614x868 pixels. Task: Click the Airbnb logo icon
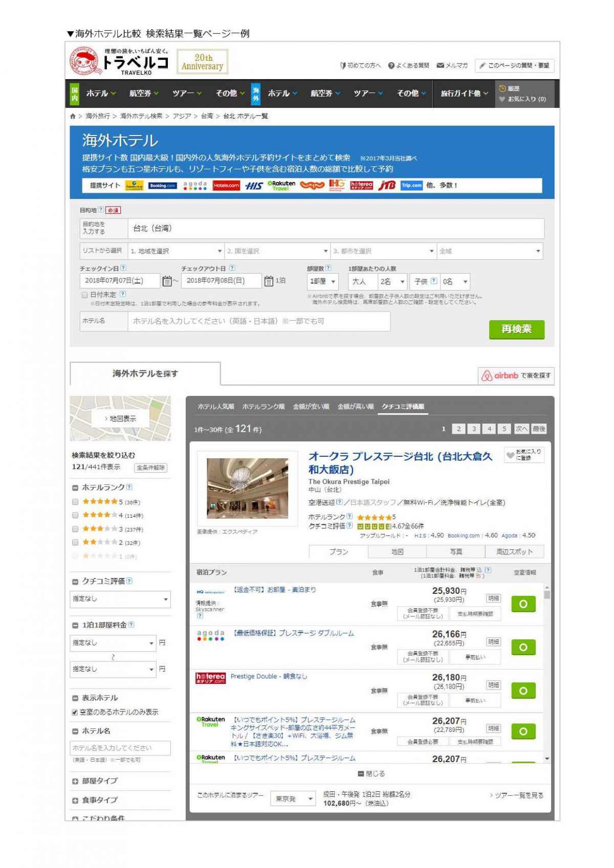coord(487,376)
